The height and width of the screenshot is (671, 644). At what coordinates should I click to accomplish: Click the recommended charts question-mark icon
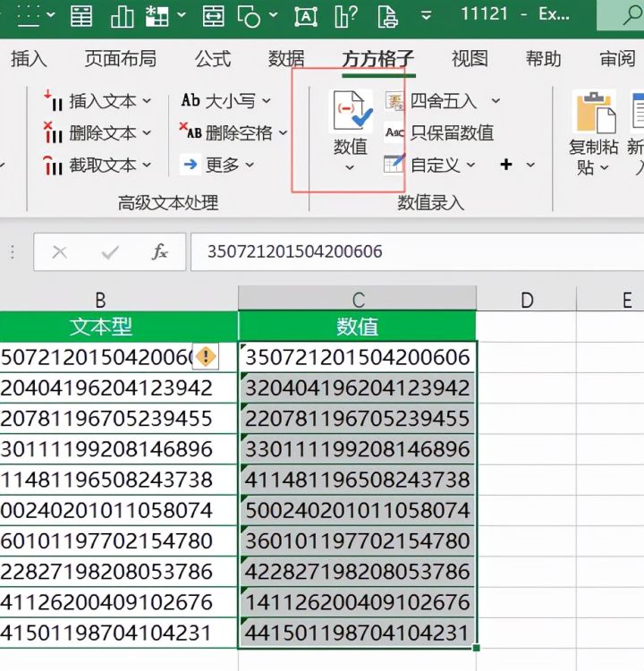[345, 16]
